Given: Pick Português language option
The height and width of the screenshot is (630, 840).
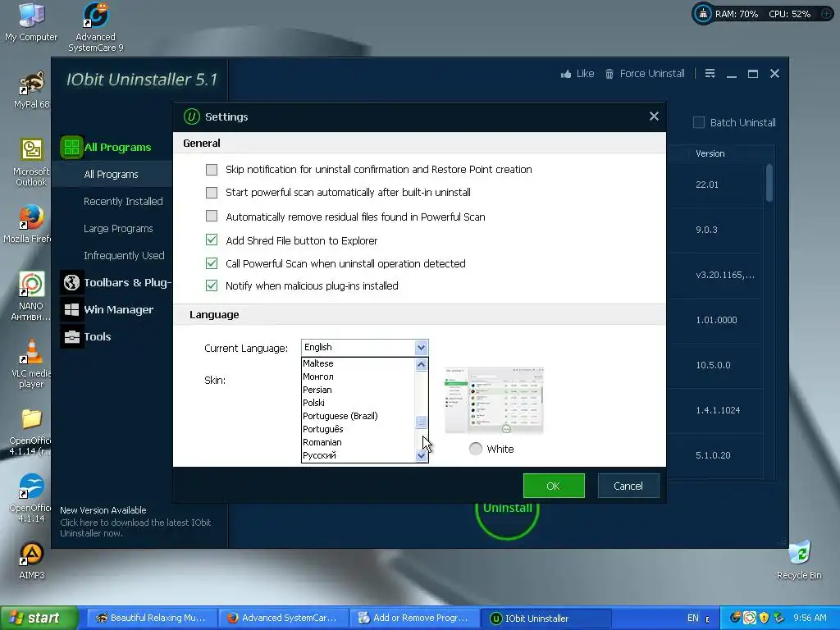Looking at the screenshot, I should pos(358,429).
